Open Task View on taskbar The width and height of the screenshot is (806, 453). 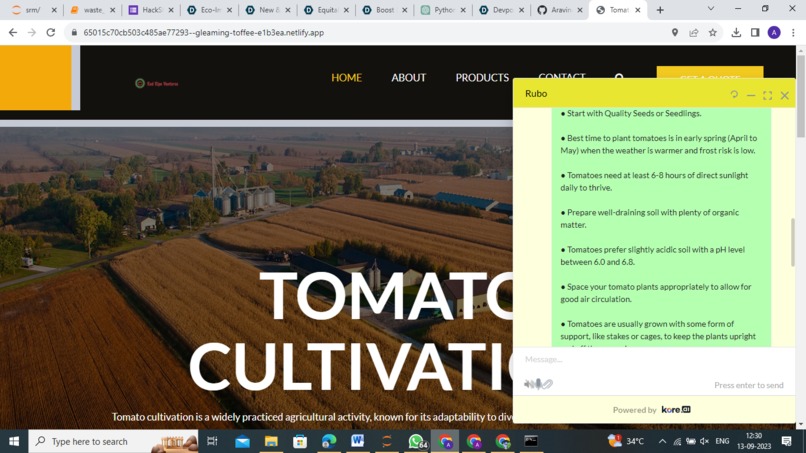[x=212, y=441]
